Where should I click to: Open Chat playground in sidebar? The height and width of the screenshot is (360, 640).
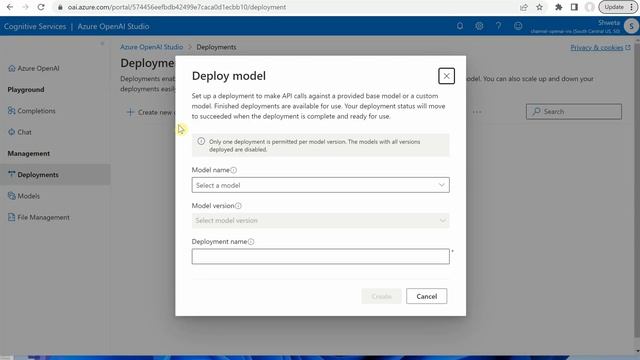[x=20, y=132]
